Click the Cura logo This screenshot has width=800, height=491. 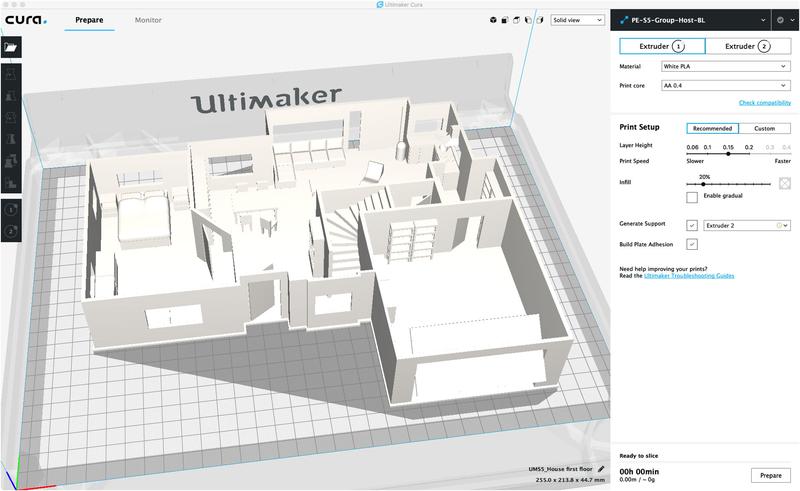point(26,19)
